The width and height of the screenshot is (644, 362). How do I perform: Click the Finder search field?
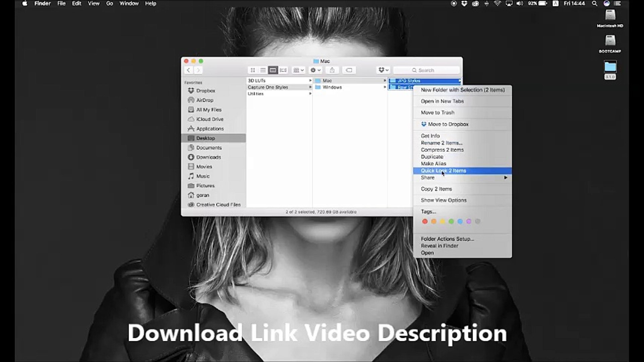pyautogui.click(x=426, y=70)
